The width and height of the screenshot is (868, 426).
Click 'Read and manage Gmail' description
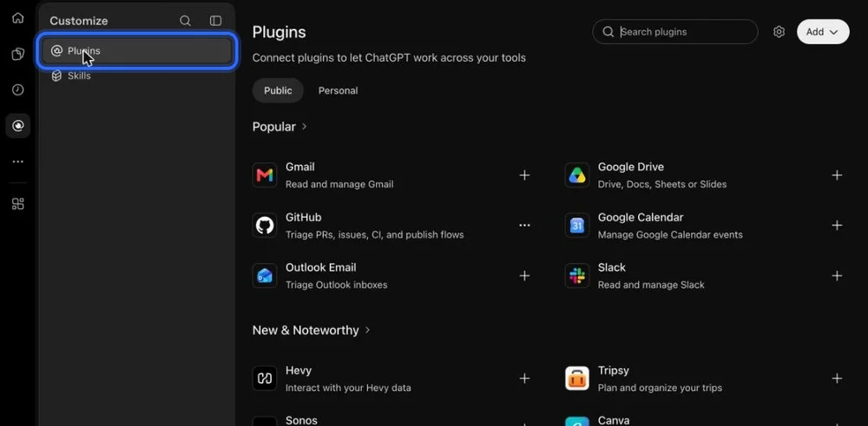[339, 184]
